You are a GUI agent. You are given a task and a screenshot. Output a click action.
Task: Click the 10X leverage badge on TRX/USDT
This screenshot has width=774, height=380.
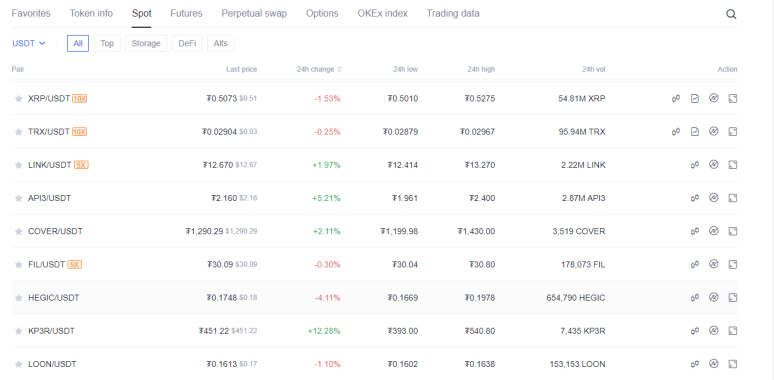point(79,132)
